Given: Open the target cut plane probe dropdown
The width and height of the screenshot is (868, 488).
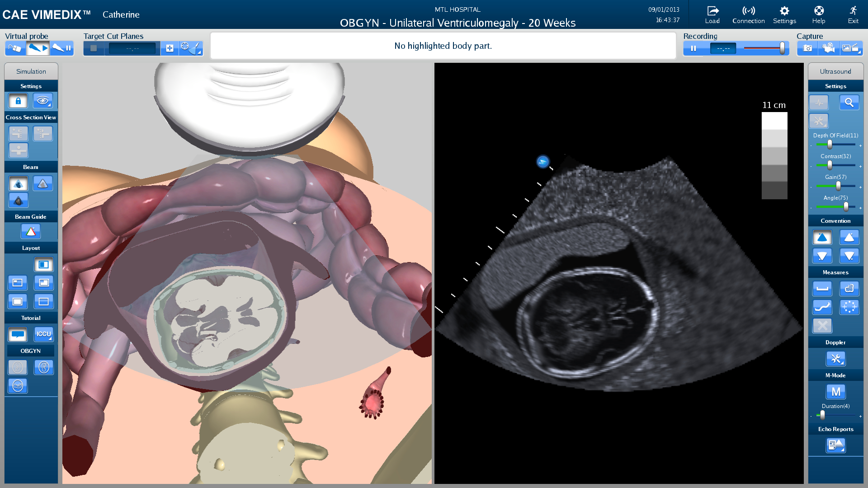Looking at the screenshot, I should click(191, 48).
